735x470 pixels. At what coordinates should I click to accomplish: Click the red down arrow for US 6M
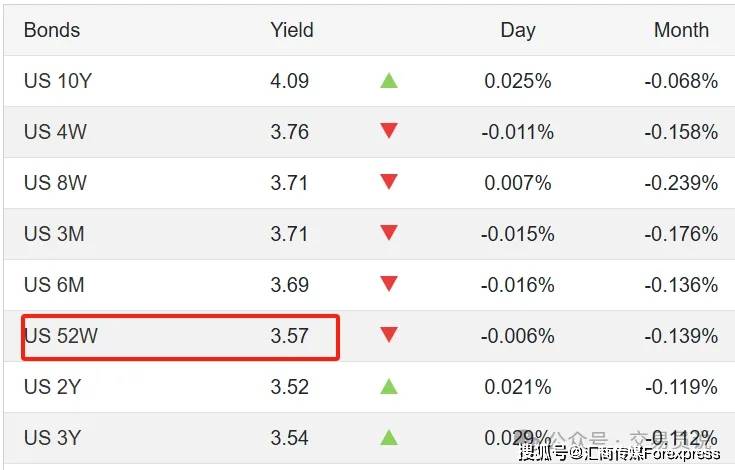389,284
